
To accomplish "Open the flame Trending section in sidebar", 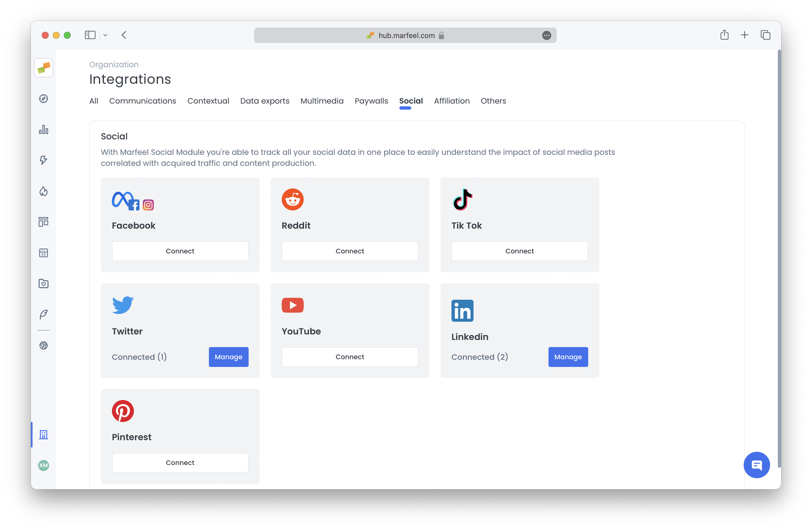I will 43,191.
